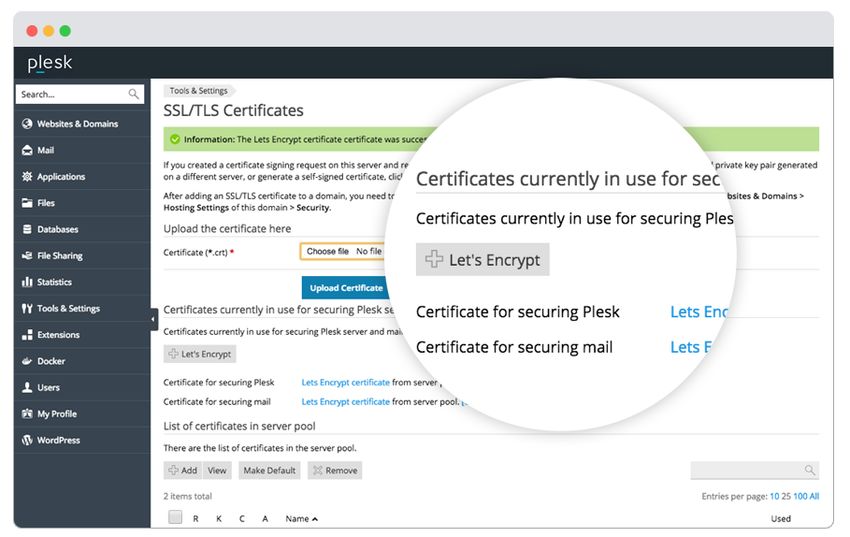
Task: Click the Applications gear icon
Action: pos(27,177)
